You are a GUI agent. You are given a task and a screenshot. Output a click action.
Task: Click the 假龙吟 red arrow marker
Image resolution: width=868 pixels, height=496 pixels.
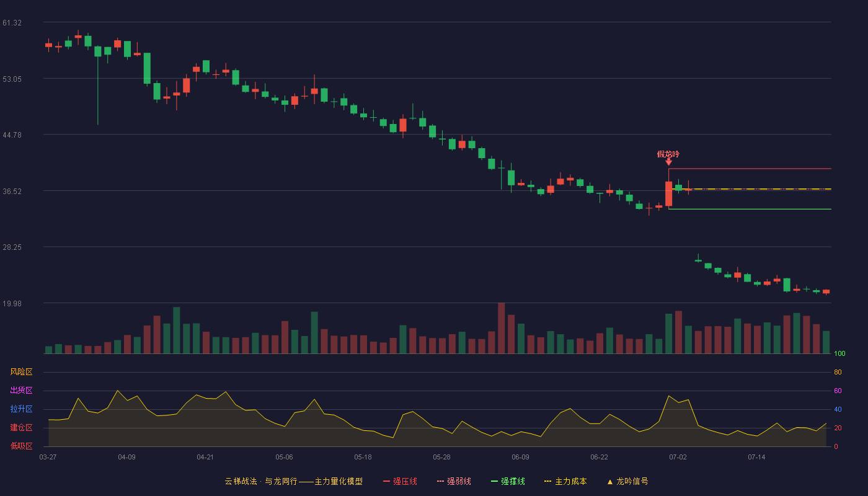[x=668, y=162]
